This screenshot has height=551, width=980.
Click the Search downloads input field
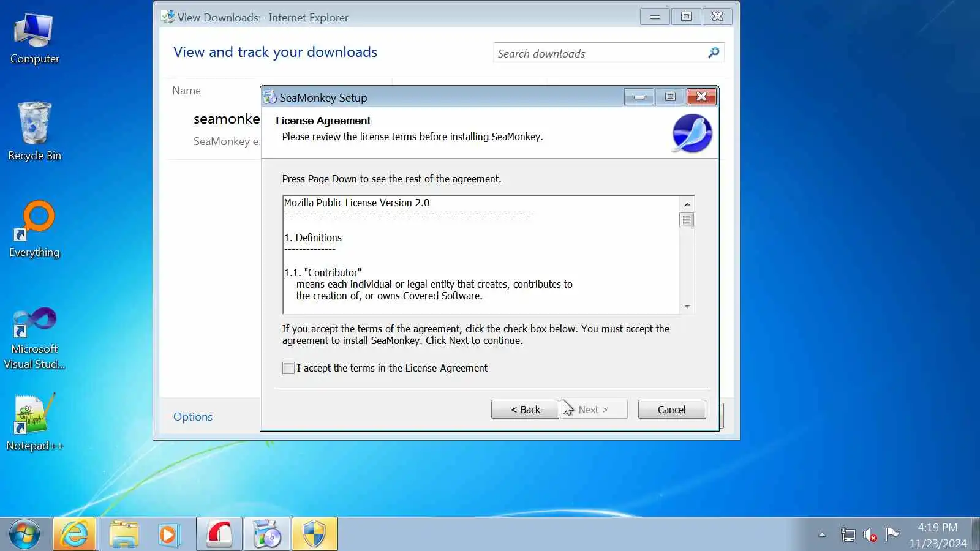pos(600,53)
